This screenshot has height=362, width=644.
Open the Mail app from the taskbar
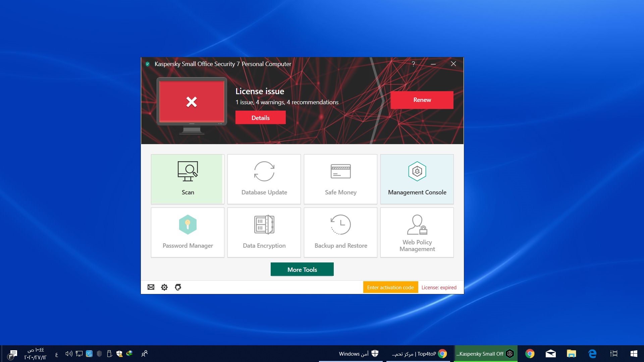(551, 354)
